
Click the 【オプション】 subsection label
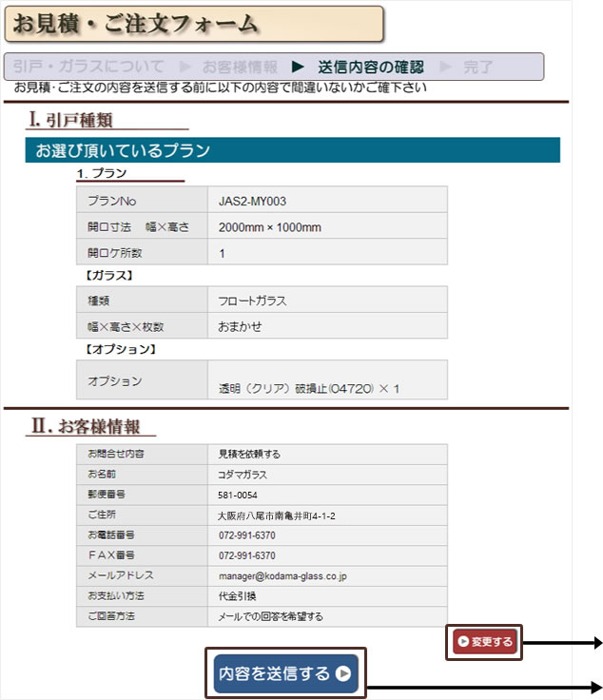[121, 349]
